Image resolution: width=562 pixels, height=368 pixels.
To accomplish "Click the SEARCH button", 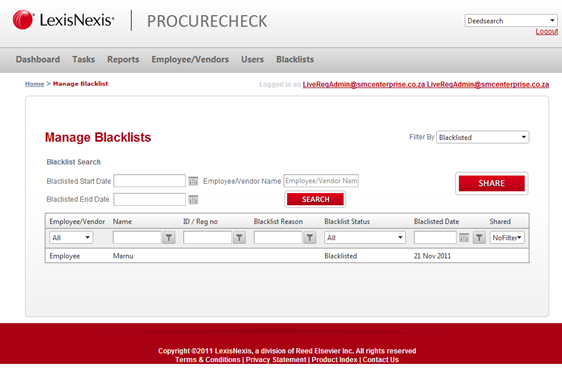I will [315, 199].
